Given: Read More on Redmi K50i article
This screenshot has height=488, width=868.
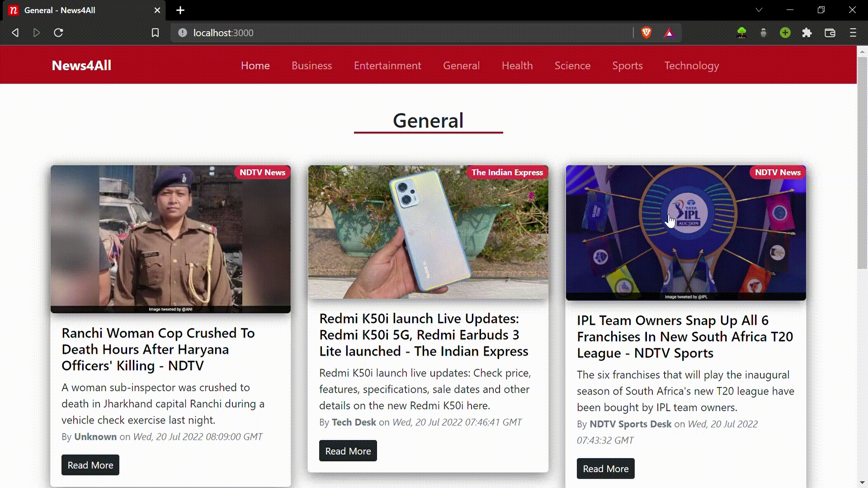Looking at the screenshot, I should coord(348,451).
